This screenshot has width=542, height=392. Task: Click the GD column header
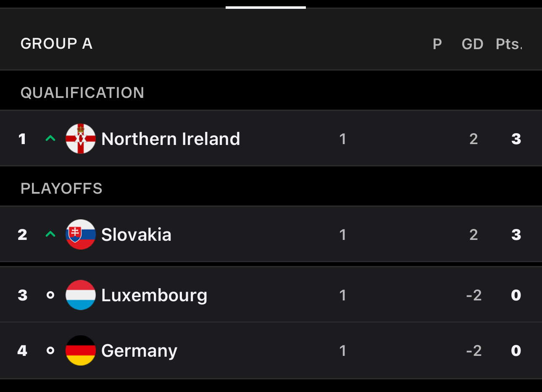pos(473,44)
